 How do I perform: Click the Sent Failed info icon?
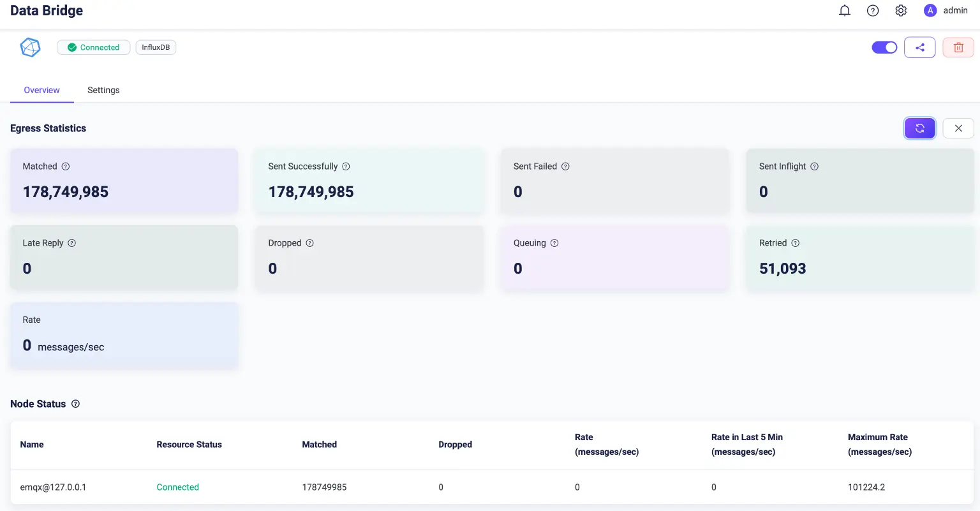click(565, 167)
